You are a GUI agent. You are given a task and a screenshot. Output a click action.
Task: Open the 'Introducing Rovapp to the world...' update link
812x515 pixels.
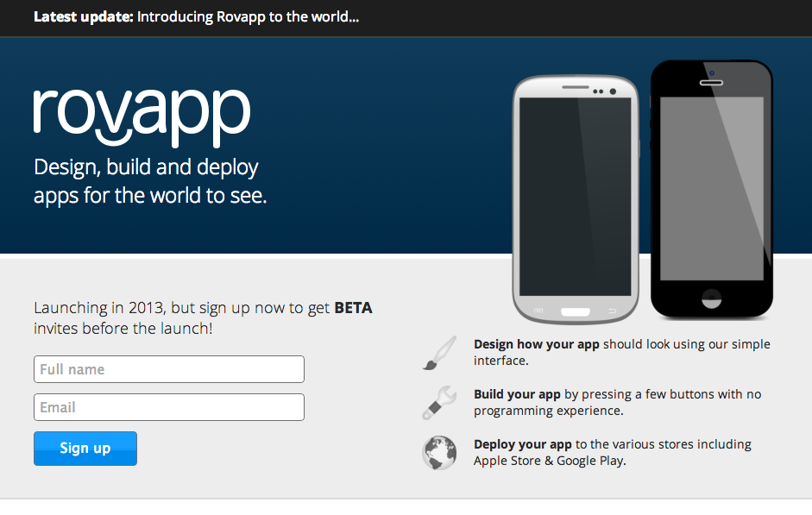pyautogui.click(x=248, y=17)
